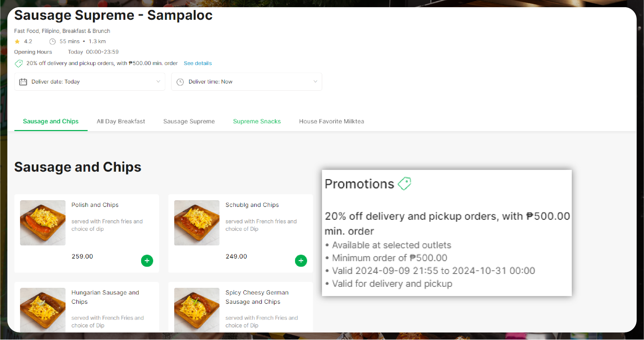The image size is (644, 340).
Task: Add Schublig and Chips to cart
Action: [301, 261]
